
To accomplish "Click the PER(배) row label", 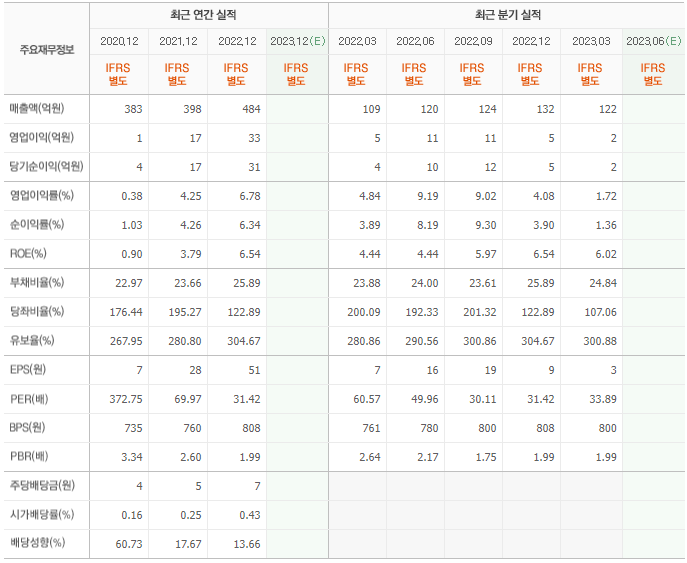I will point(29,399).
